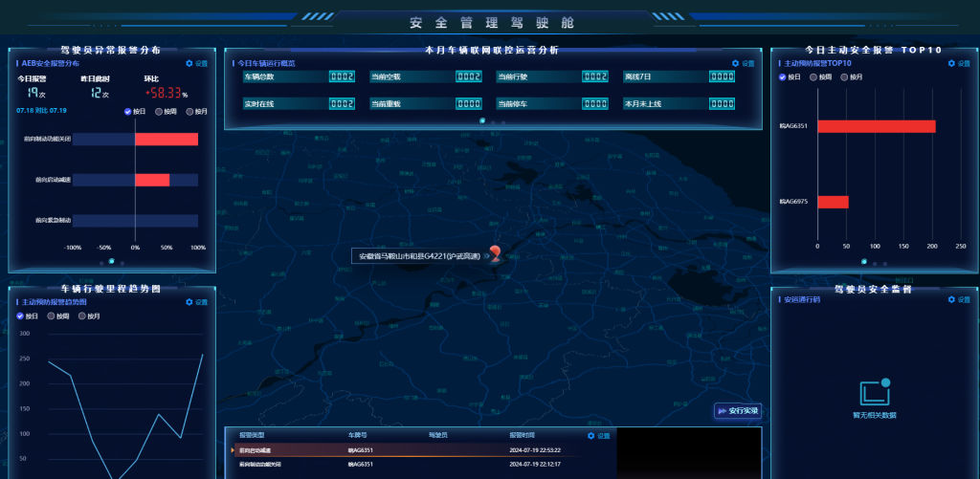Select 按周 in AEB安全报警分布 panel
980x479 pixels.
tap(166, 112)
